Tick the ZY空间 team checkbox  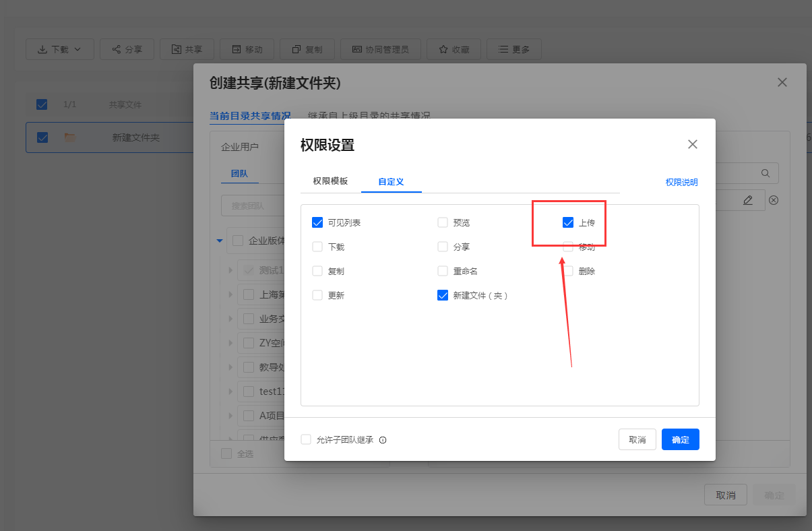(x=249, y=343)
